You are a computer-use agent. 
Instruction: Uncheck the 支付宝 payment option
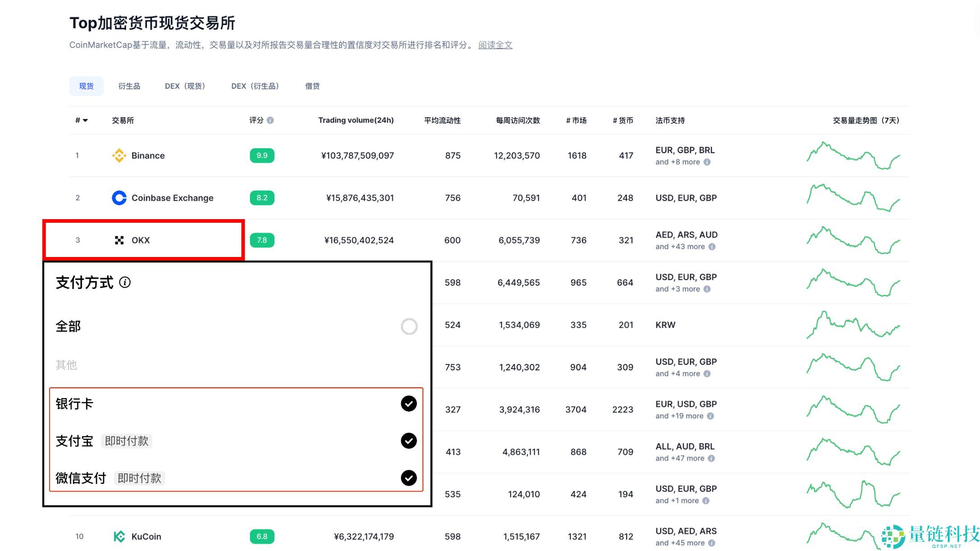pos(409,441)
